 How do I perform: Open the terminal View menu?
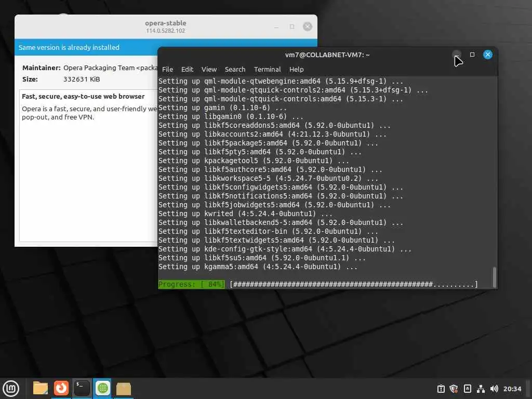pyautogui.click(x=209, y=69)
